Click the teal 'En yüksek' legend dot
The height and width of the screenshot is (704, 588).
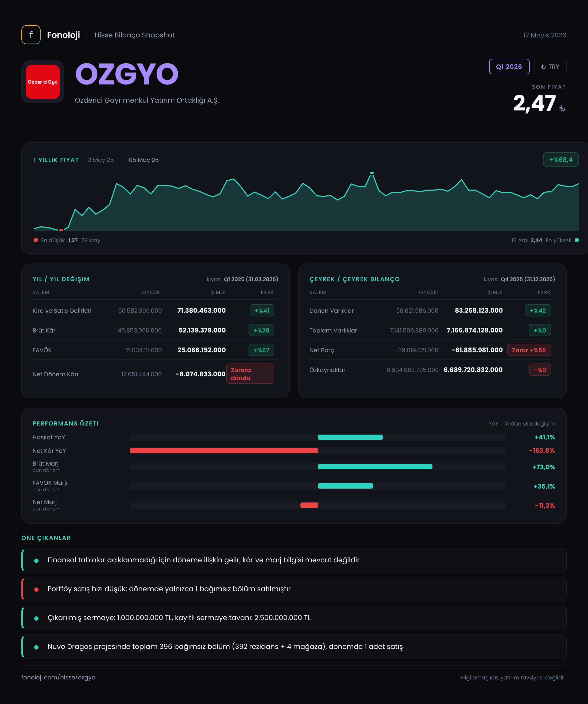point(577,240)
